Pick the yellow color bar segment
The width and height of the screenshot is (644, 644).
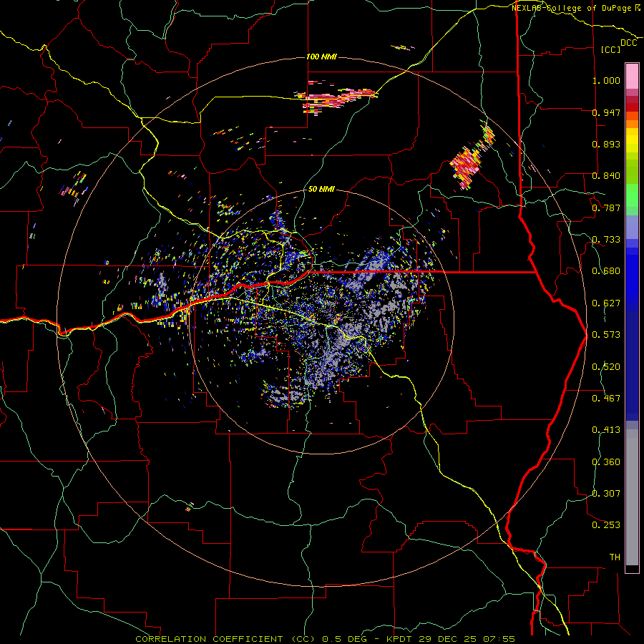coord(632,140)
